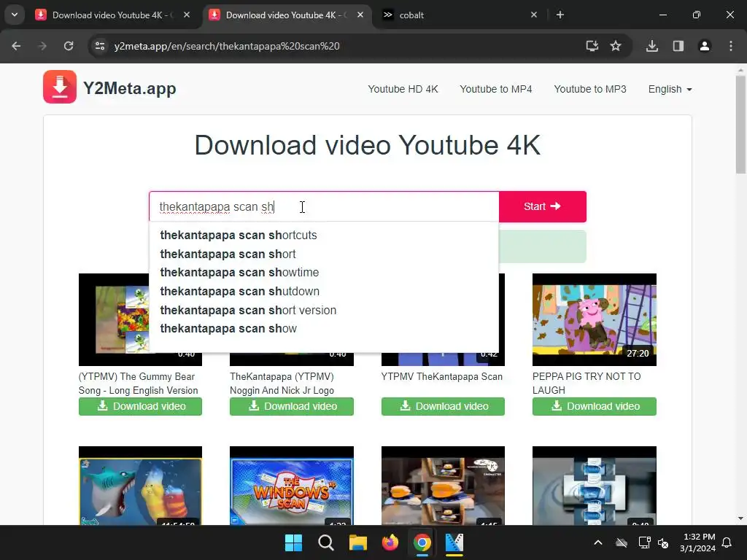747x560 pixels.
Task: Click the page vertical scrollbar thumb
Action: click(740, 125)
